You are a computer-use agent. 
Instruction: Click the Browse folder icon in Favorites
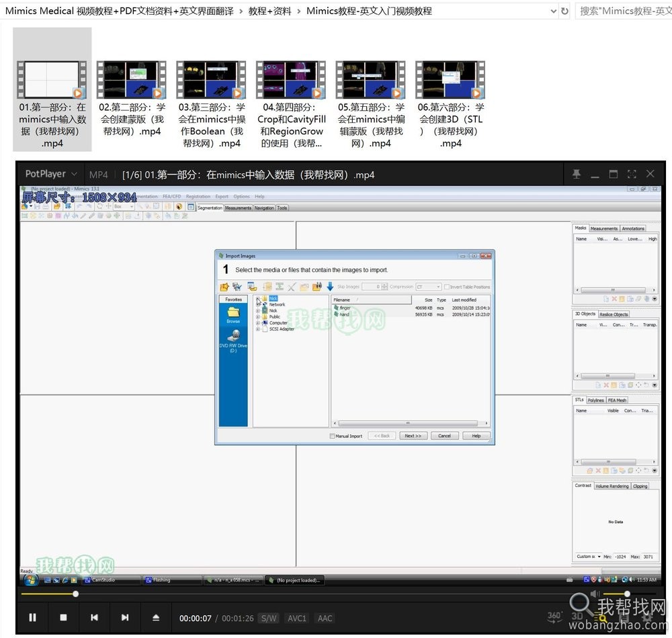click(x=233, y=315)
